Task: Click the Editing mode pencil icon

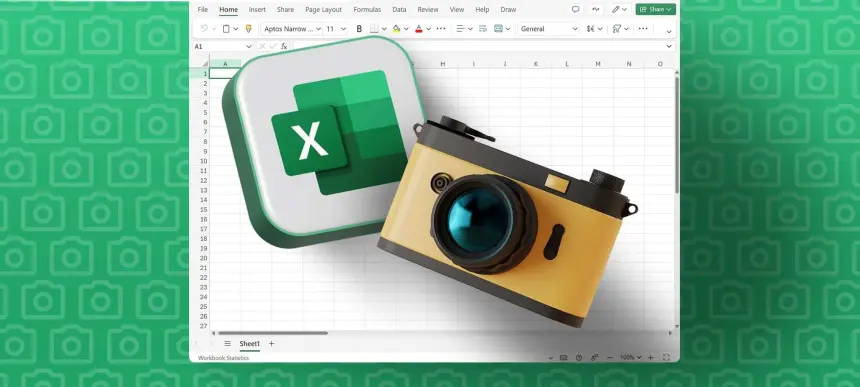Action: pos(616,9)
